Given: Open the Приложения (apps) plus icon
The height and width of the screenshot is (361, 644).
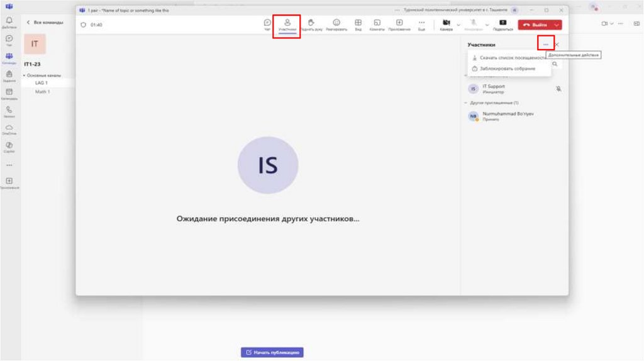Looking at the screenshot, I should click(x=399, y=25).
